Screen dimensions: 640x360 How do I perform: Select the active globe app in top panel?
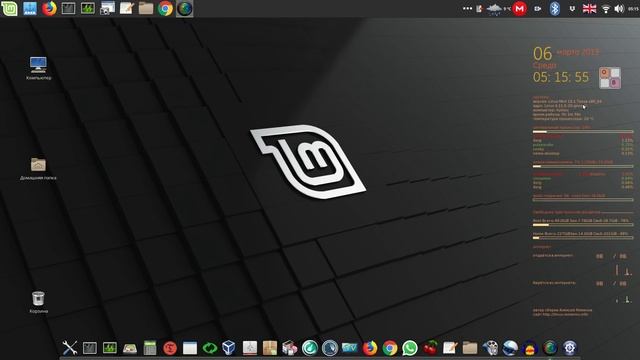click(184, 8)
